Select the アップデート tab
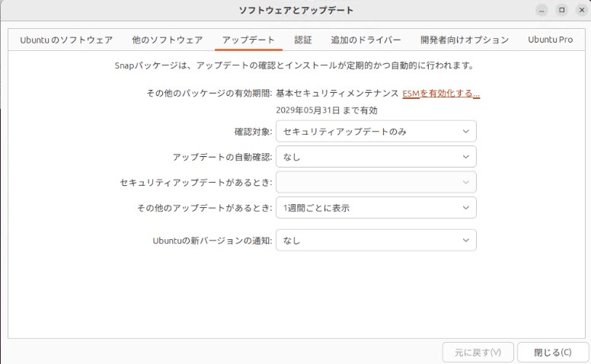 (248, 40)
